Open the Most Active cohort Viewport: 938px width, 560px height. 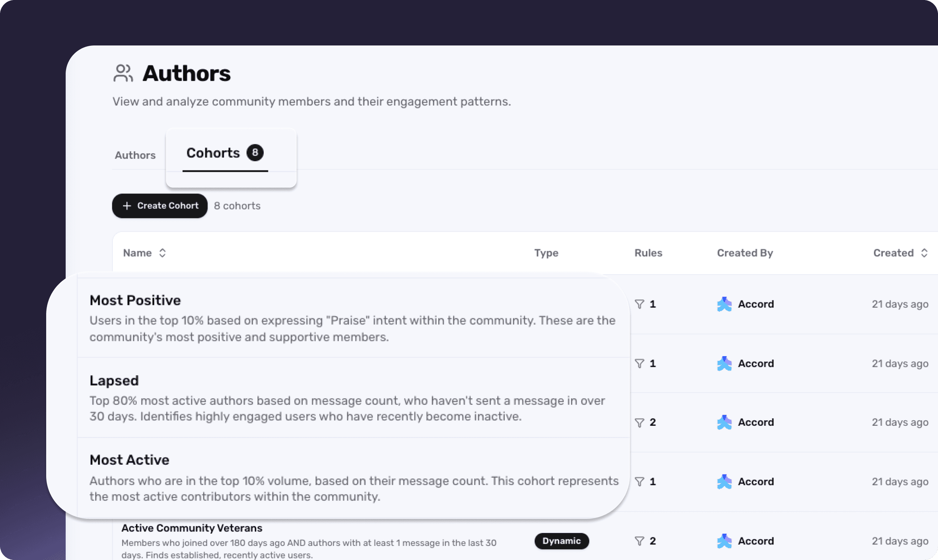point(130,460)
